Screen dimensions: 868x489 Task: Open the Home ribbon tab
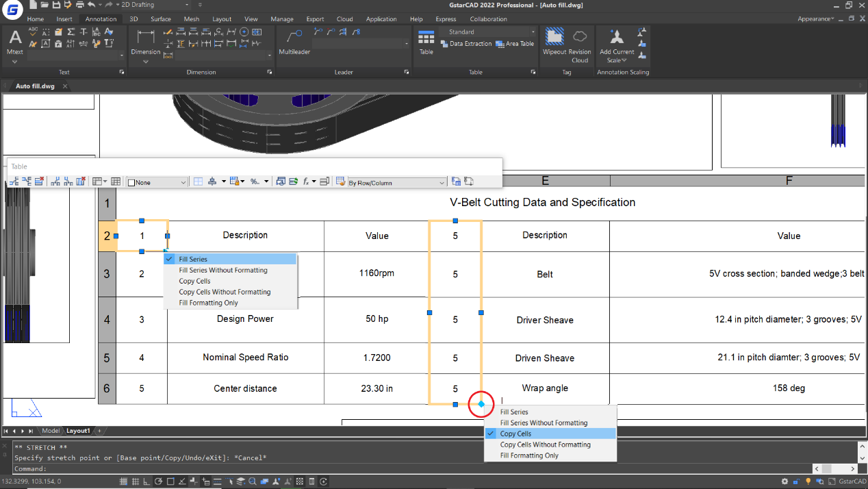35,19
